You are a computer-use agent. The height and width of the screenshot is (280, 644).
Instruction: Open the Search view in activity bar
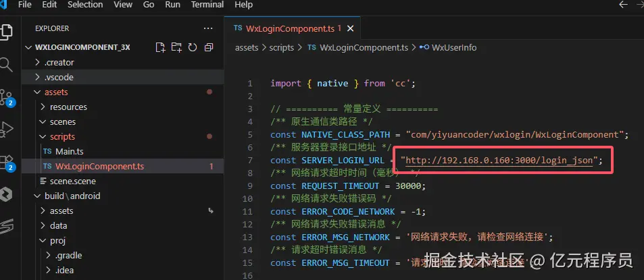tap(6, 65)
